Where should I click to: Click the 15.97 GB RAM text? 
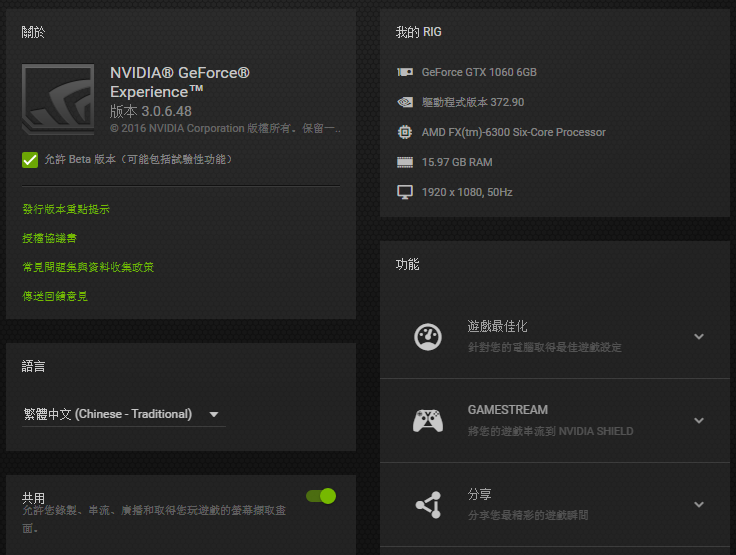(457, 162)
